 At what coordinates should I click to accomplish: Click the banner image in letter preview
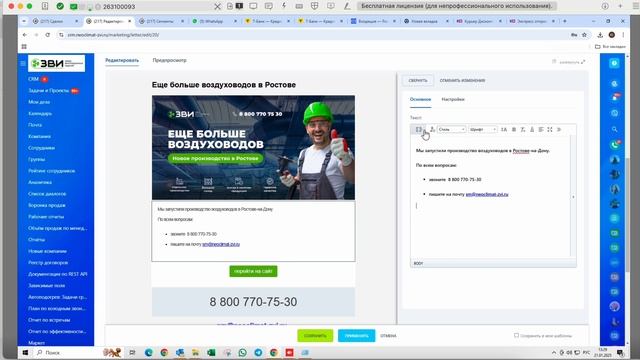point(253,147)
